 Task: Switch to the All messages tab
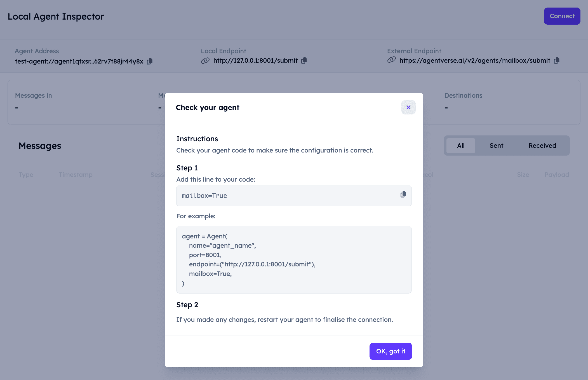tap(461, 146)
